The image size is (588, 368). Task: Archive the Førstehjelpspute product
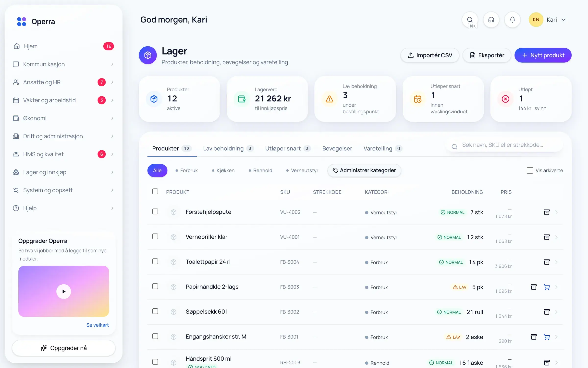tap(547, 212)
